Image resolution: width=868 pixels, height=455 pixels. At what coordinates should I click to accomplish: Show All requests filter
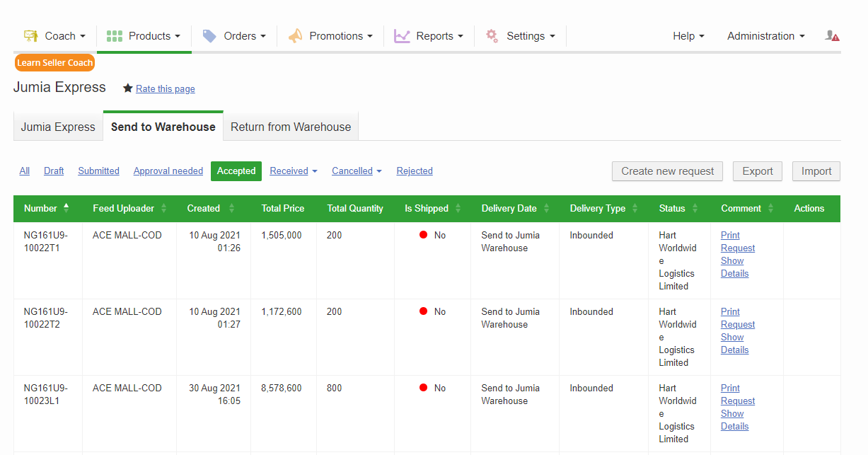pyautogui.click(x=25, y=171)
